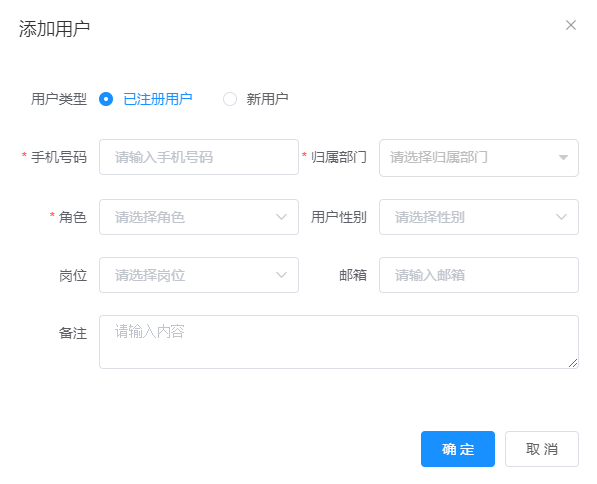Image resolution: width=597 pixels, height=484 pixels.
Task: Click the 手机号码 field label
Action: 59,157
